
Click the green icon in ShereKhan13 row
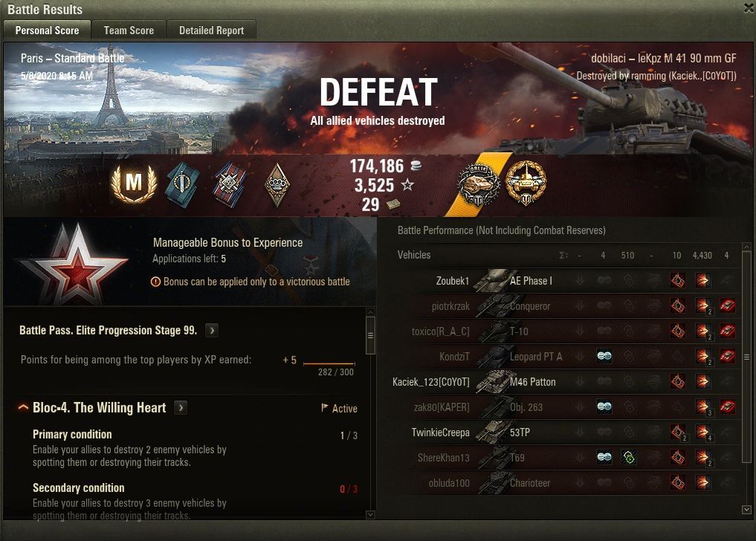pyautogui.click(x=629, y=457)
